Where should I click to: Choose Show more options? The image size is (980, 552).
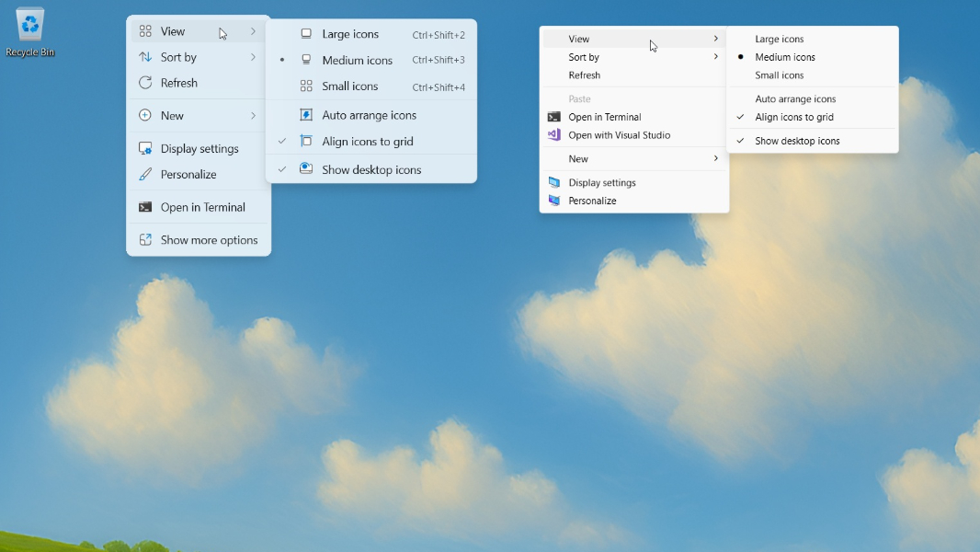199,239
